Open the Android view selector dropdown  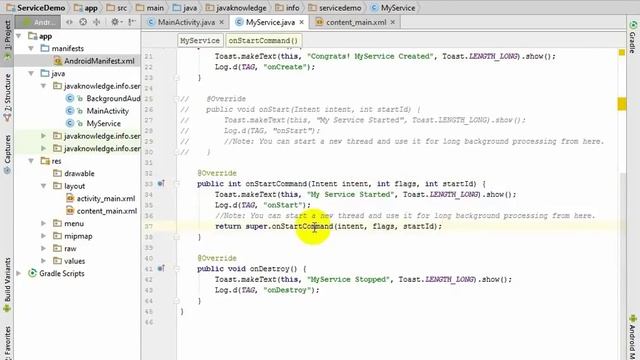click(38, 22)
